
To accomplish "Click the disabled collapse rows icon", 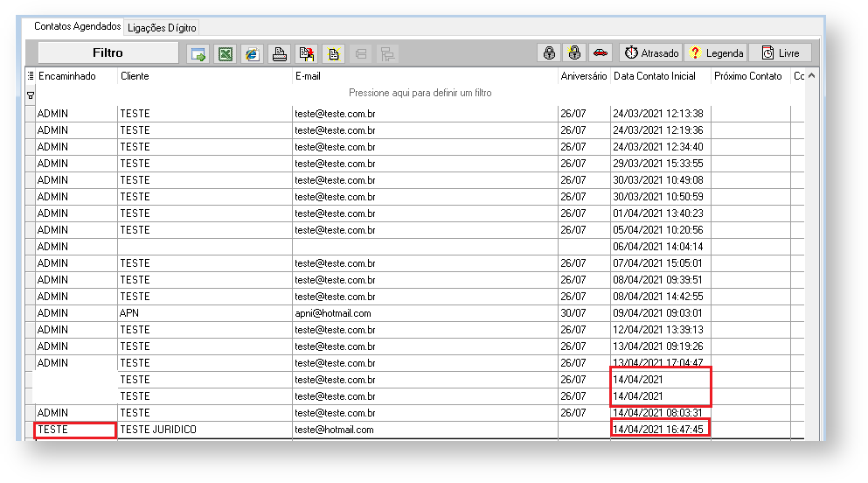I will click(x=361, y=53).
